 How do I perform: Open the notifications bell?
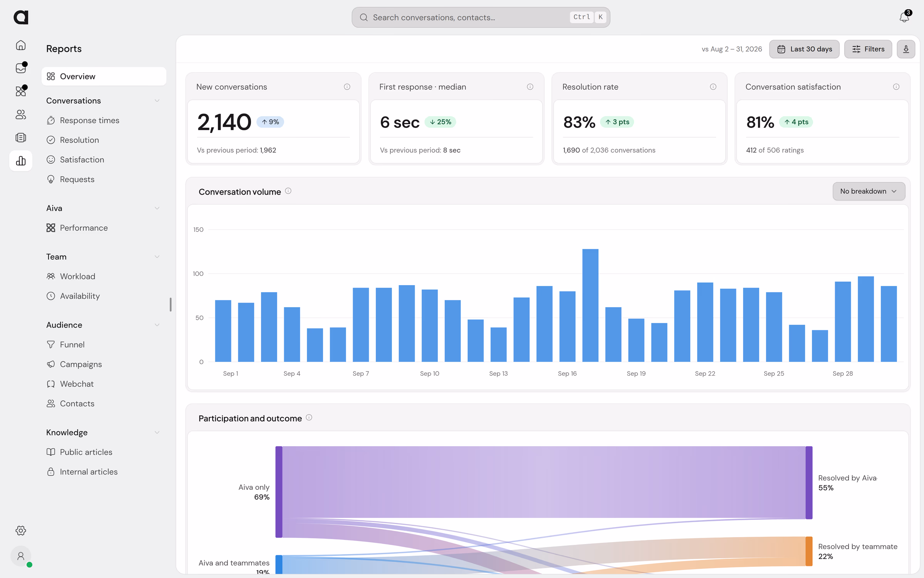coord(904,17)
